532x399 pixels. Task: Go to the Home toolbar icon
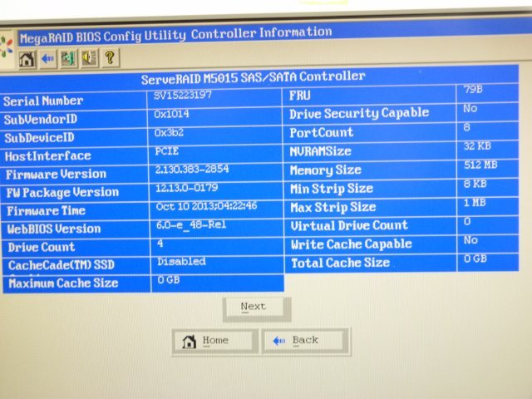(x=27, y=59)
